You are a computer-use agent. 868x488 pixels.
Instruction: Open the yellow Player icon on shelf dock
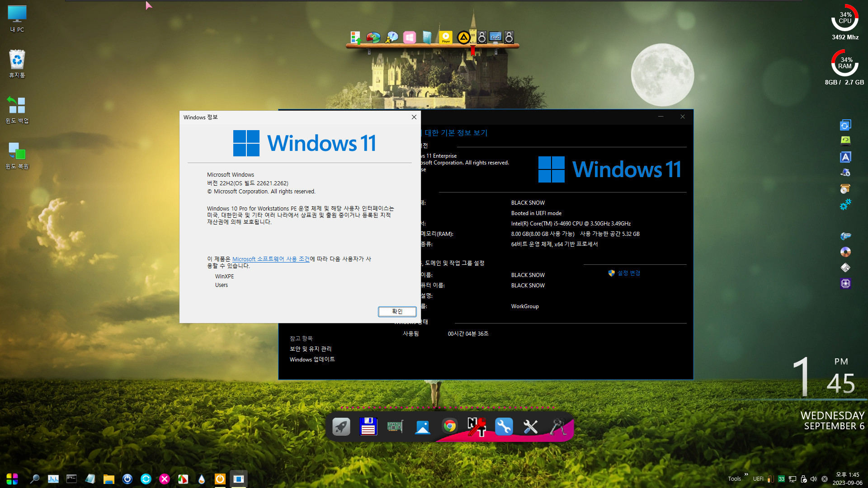click(x=446, y=37)
